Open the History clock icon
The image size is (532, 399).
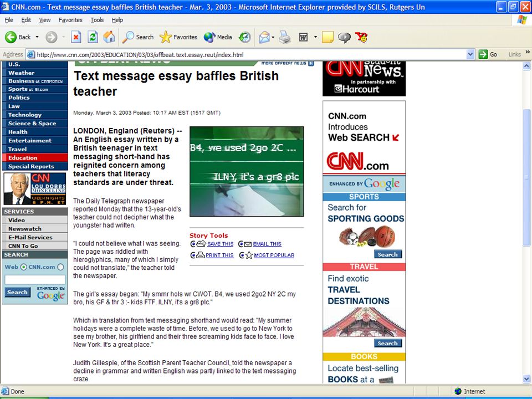point(244,37)
